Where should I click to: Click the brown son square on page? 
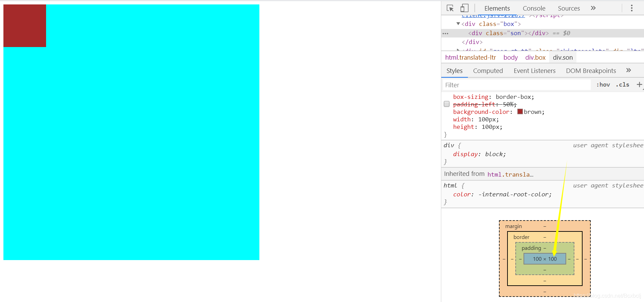click(x=25, y=26)
